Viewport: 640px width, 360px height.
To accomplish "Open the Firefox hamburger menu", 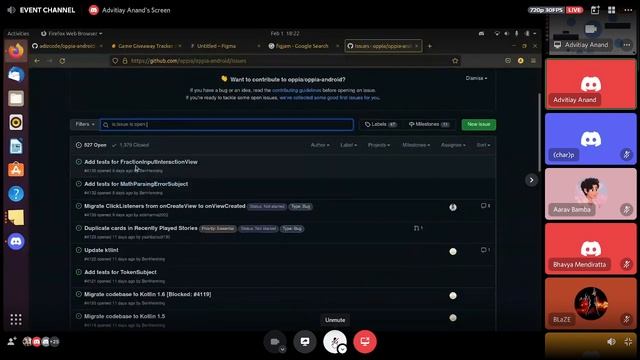I will coord(533,61).
